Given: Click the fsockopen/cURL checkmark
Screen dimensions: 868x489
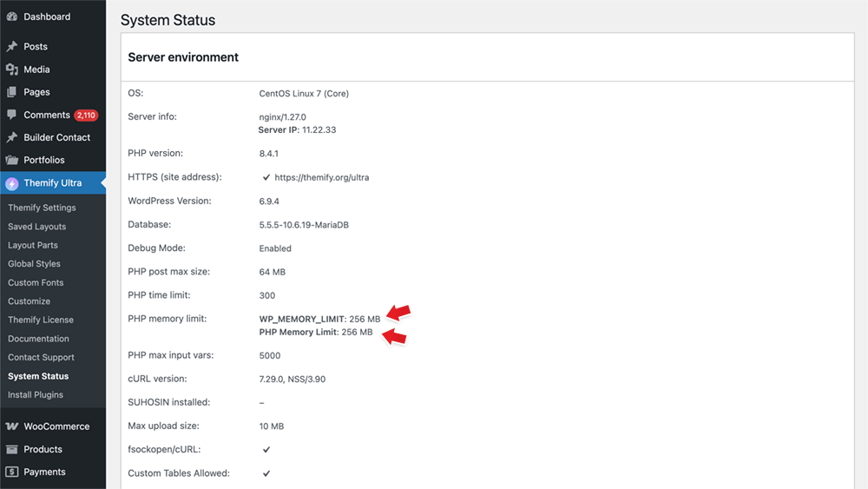Looking at the screenshot, I should 266,449.
